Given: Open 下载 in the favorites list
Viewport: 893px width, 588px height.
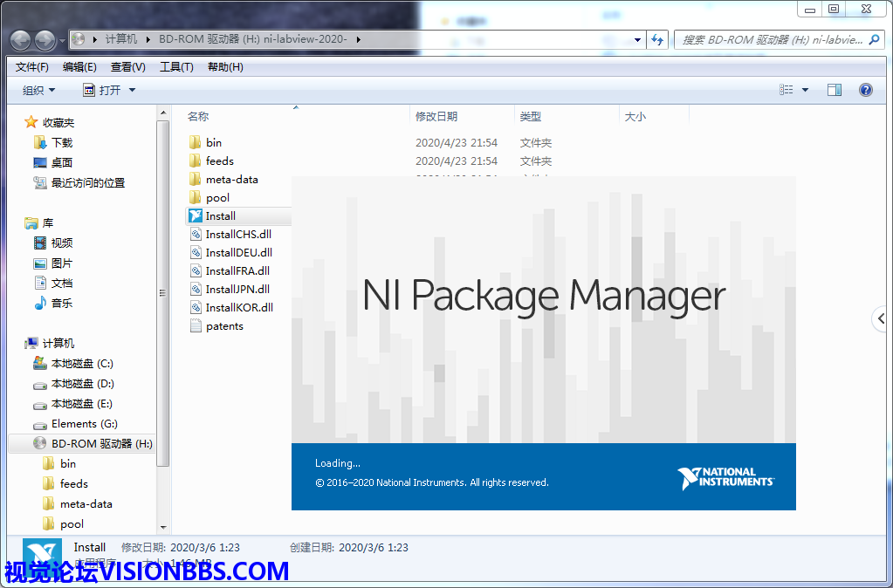Looking at the screenshot, I should (61, 143).
